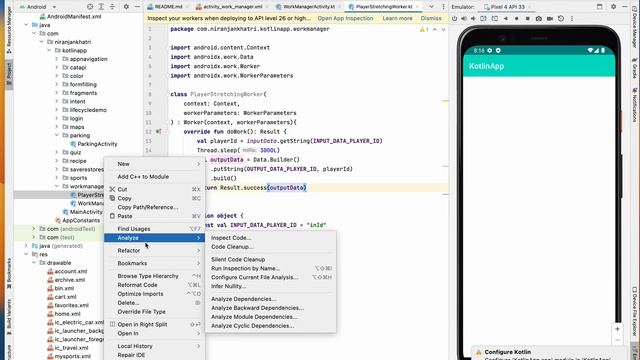Dismiss the inspection banner

point(431,18)
